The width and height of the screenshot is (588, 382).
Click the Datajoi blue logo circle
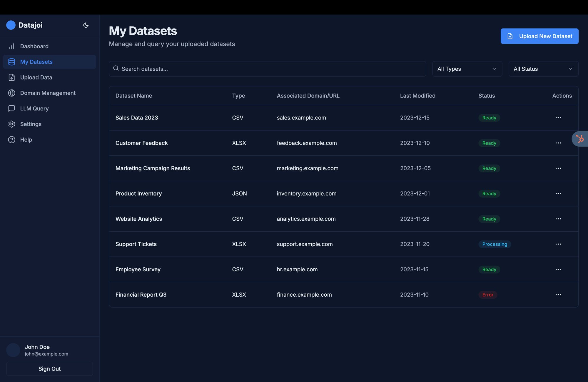point(11,25)
